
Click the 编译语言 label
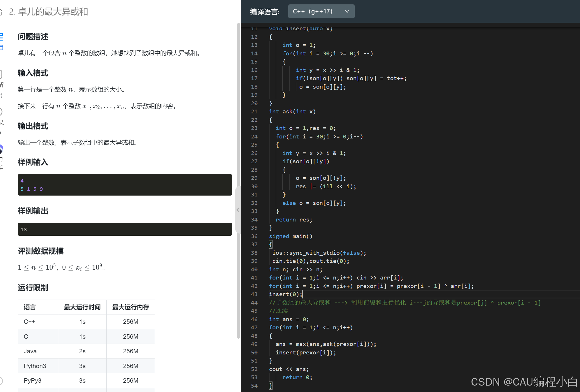(x=264, y=12)
